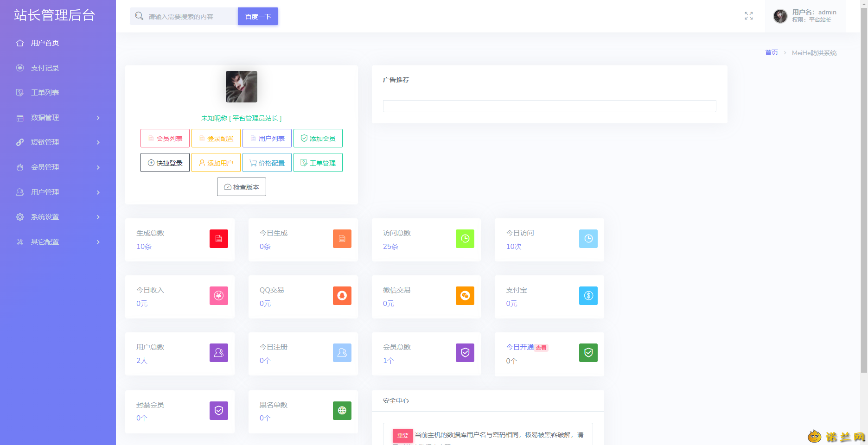Expand the 用户管理 sidebar menu
The width and height of the screenshot is (868, 445).
coord(58,192)
